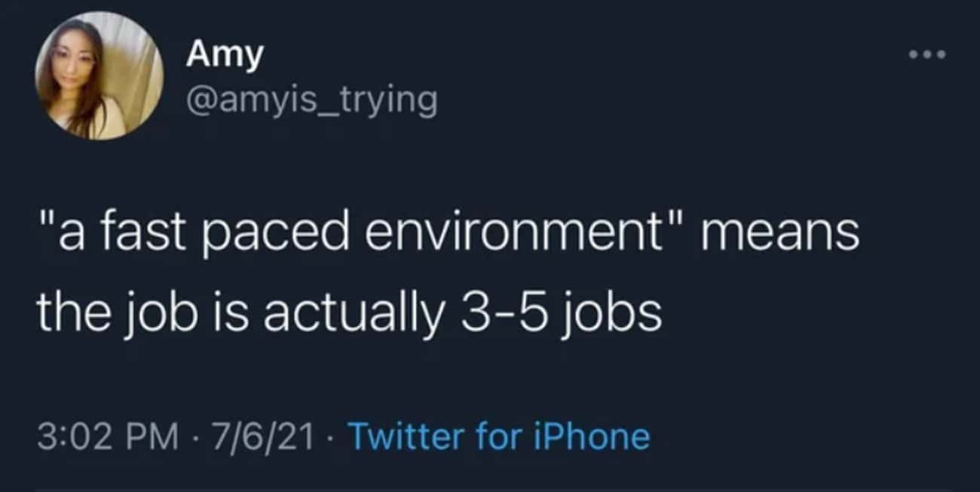The height and width of the screenshot is (492, 980).
Task: Click "PM" in the tweet timestamp
Action: [154, 436]
